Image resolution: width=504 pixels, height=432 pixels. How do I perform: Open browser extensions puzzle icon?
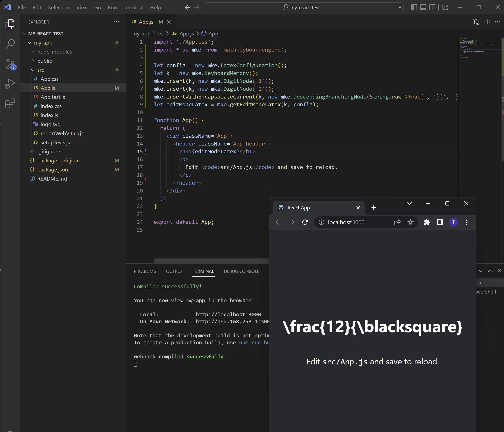(427, 222)
